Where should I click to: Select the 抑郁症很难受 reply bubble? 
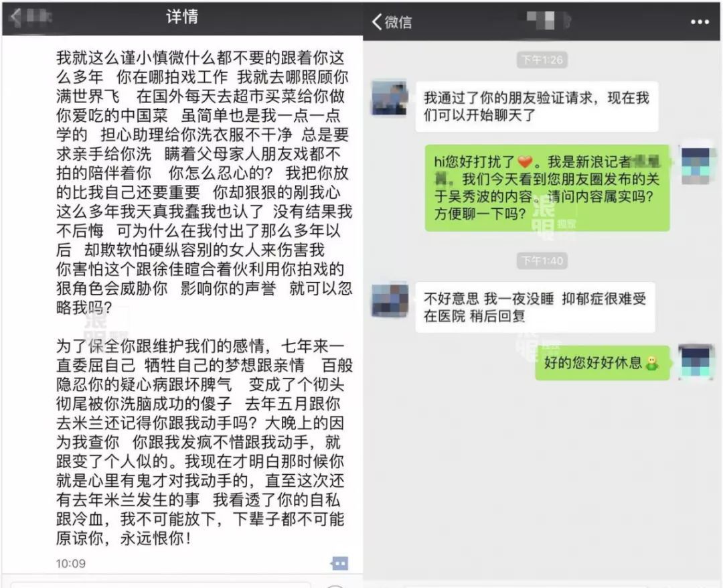click(x=535, y=307)
